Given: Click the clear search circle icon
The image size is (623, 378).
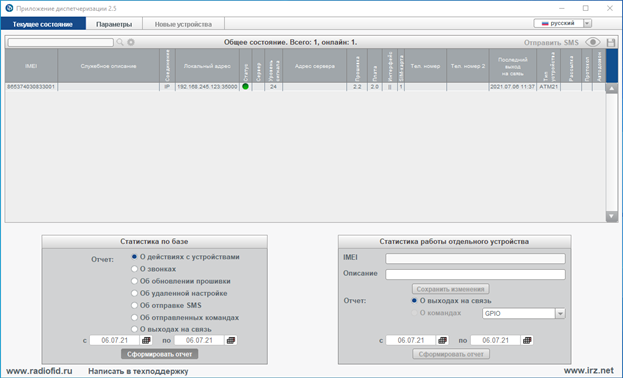Looking at the screenshot, I should (131, 42).
